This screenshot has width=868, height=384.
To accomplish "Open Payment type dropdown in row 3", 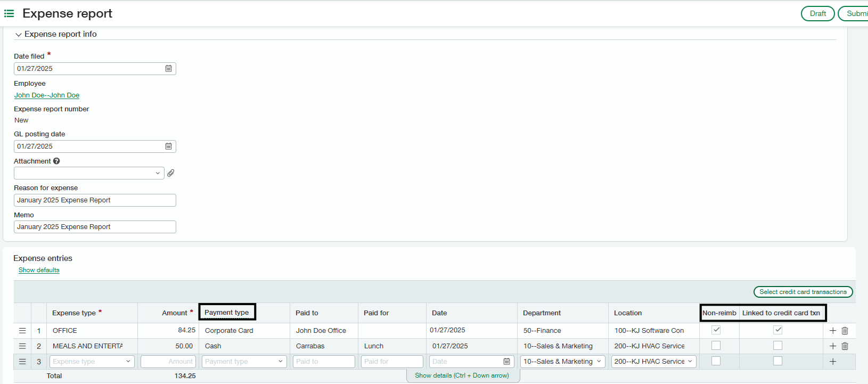I will tap(281, 362).
